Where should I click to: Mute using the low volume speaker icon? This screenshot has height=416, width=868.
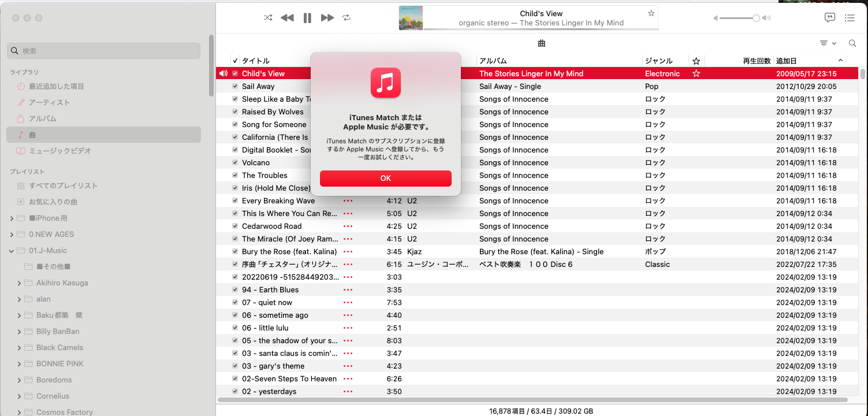716,18
